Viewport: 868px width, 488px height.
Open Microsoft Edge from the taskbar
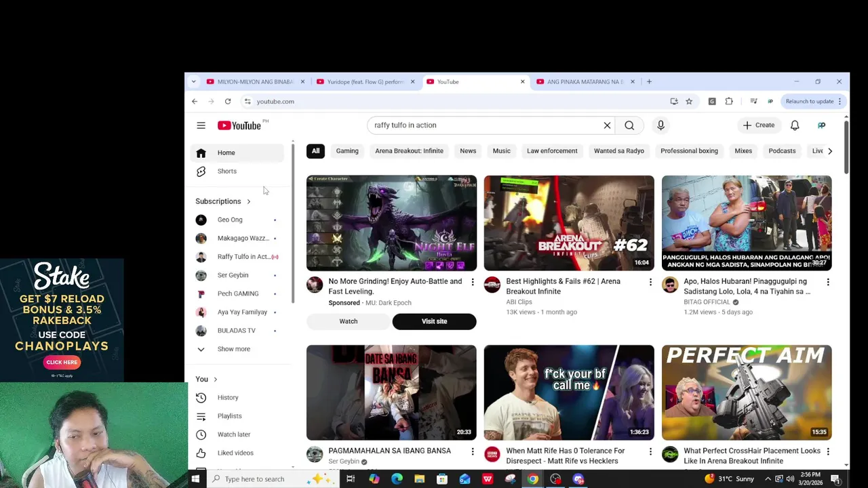(397, 479)
